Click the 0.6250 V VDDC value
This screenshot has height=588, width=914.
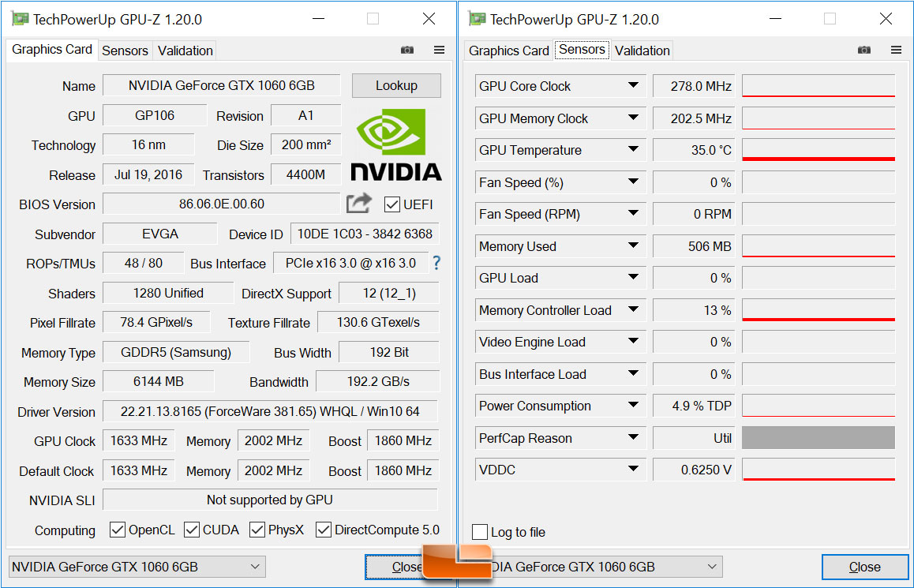coord(694,469)
